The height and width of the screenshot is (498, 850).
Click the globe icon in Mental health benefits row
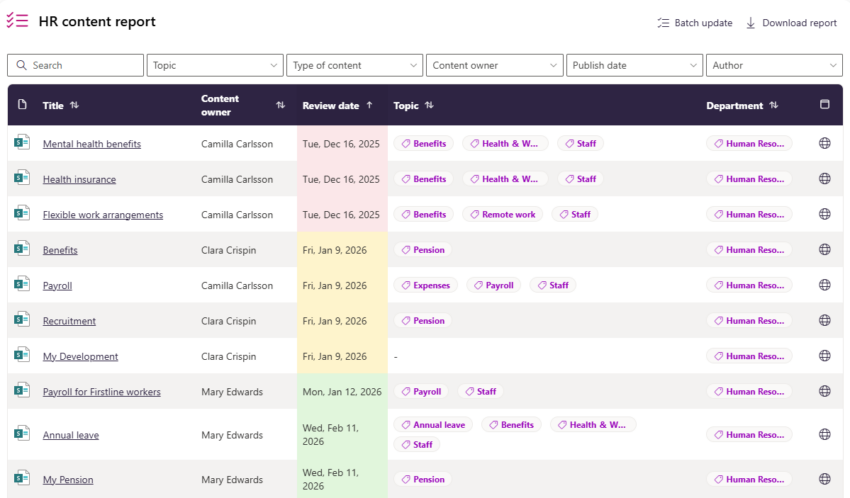[824, 143]
